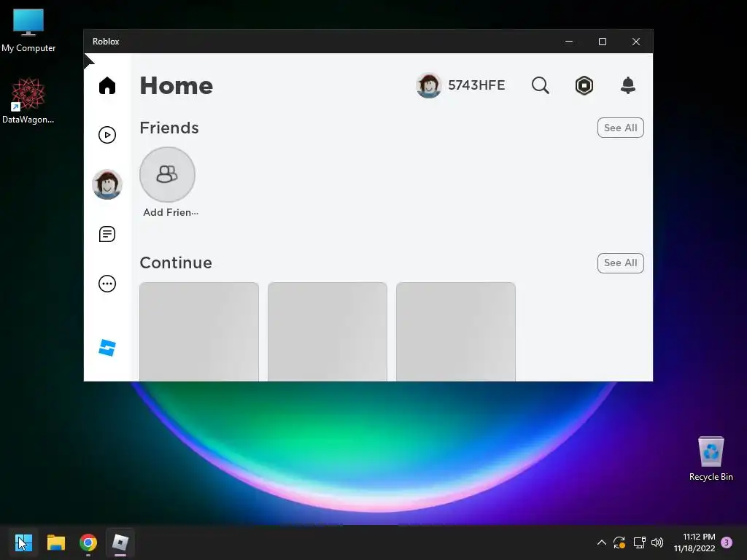Viewport: 747px width, 560px height.
Task: Open the second Continue game placeholder card
Action: coord(328,332)
